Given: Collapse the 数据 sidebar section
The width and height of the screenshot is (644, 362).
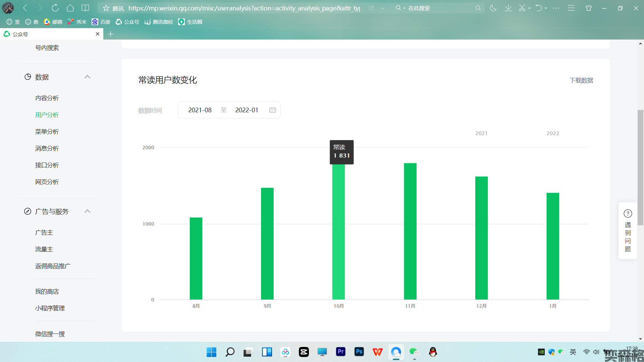Looking at the screenshot, I should (87, 77).
